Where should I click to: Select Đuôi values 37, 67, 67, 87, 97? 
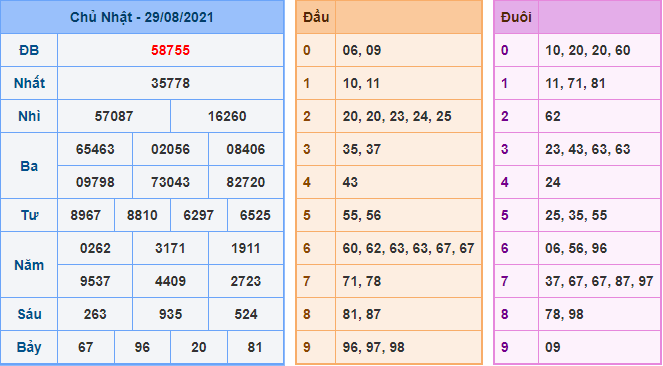pyautogui.click(x=599, y=281)
